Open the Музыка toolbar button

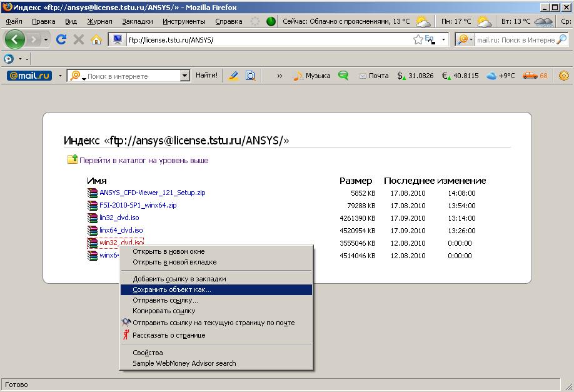[x=312, y=76]
